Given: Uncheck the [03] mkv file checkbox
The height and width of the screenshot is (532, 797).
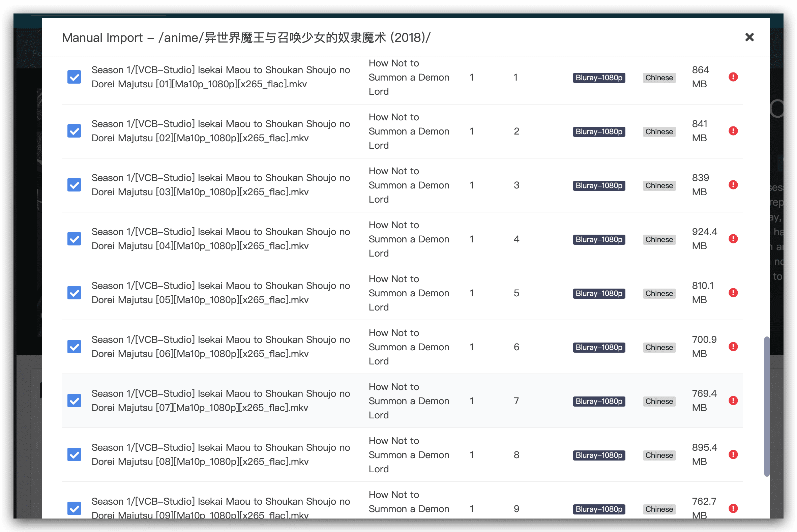Looking at the screenshot, I should pyautogui.click(x=74, y=185).
